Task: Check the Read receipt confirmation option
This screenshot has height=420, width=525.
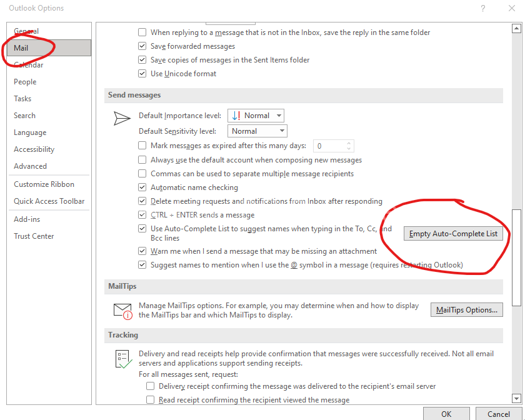Action: tap(151, 400)
